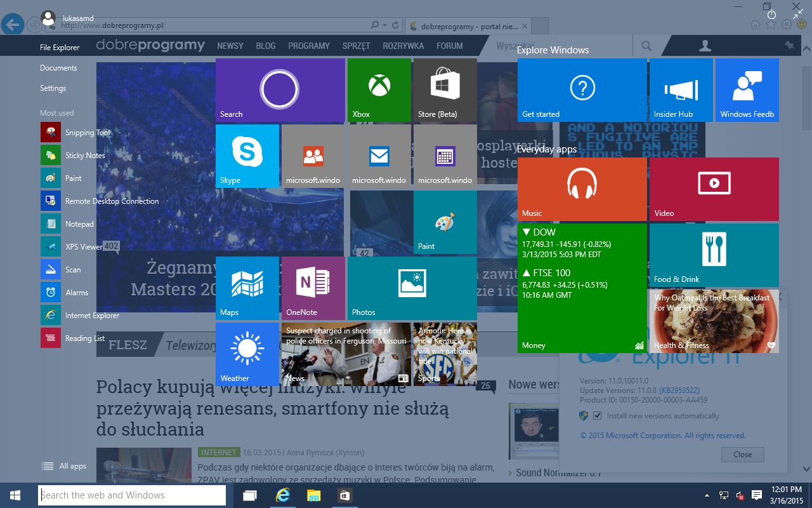
Task: Click the network icon in system tray
Action: pos(723,495)
